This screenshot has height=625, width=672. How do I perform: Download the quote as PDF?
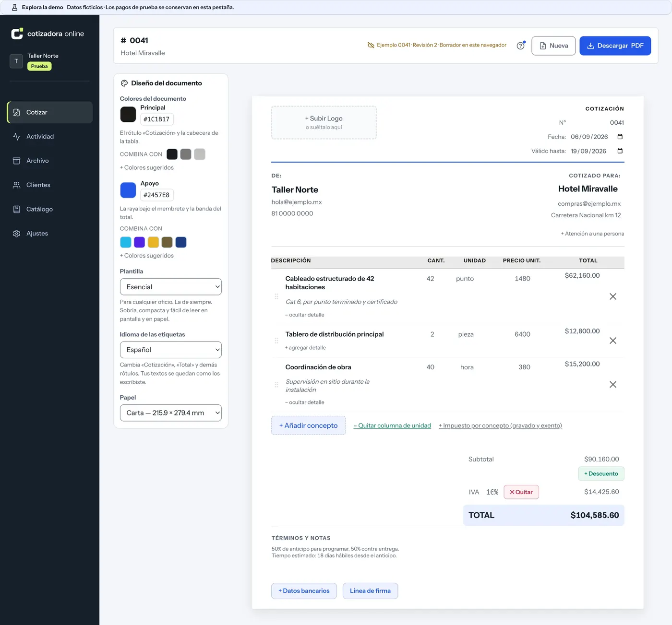[x=615, y=46]
